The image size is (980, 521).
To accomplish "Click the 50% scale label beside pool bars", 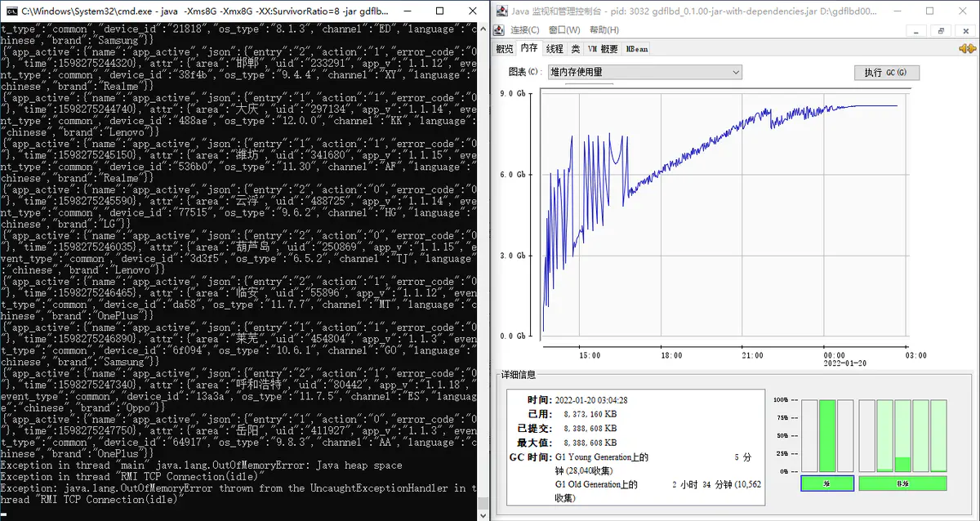I will [x=782, y=435].
